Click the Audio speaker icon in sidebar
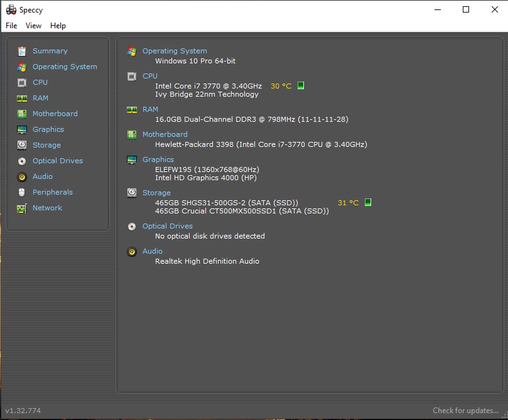Viewport: 508px width, 420px height. 22,177
